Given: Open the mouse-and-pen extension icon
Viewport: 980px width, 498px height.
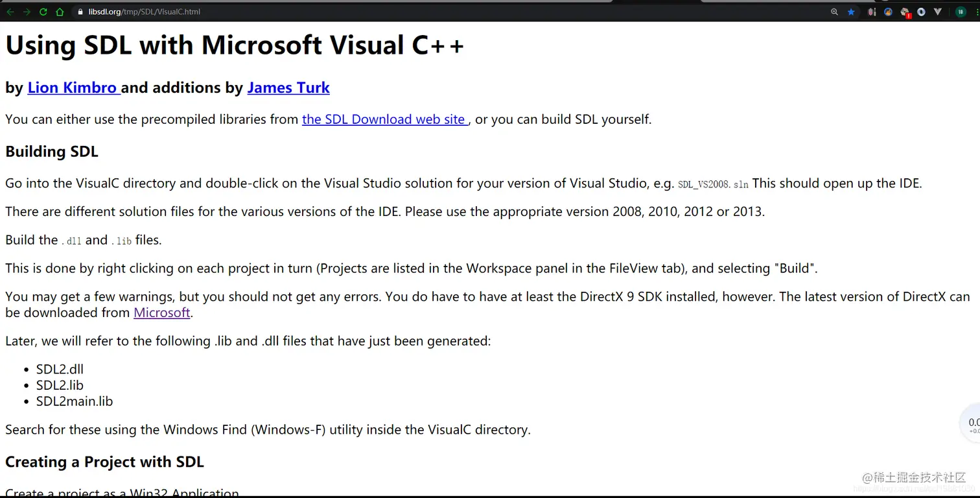Looking at the screenshot, I should click(872, 12).
